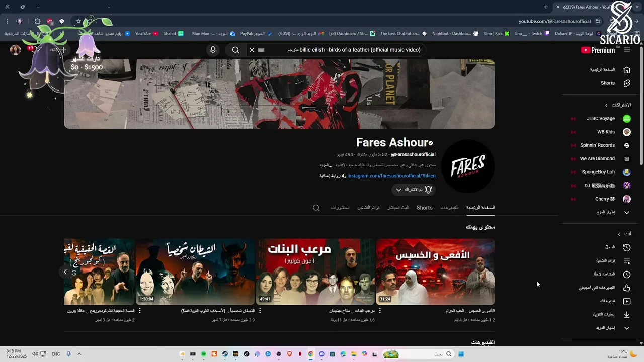The image size is (644, 362).
Task: Open Watch Later clock icon
Action: click(x=627, y=275)
